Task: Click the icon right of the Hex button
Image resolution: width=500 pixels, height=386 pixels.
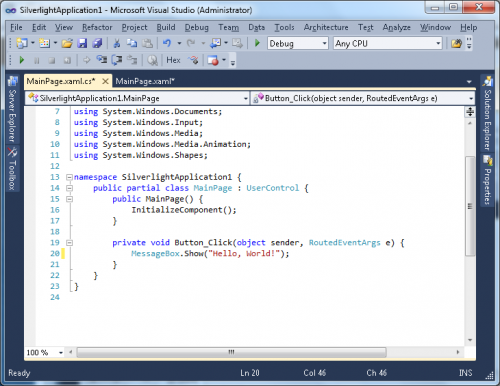Action: 193,60
